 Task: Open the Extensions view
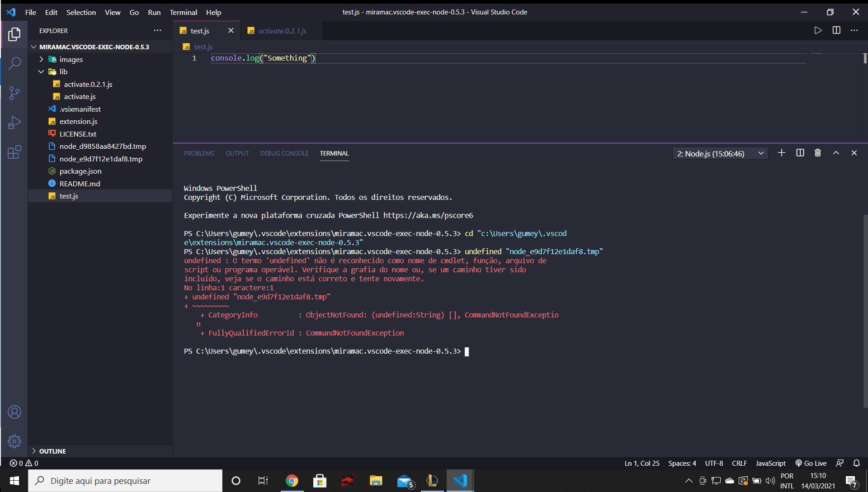[x=14, y=152]
